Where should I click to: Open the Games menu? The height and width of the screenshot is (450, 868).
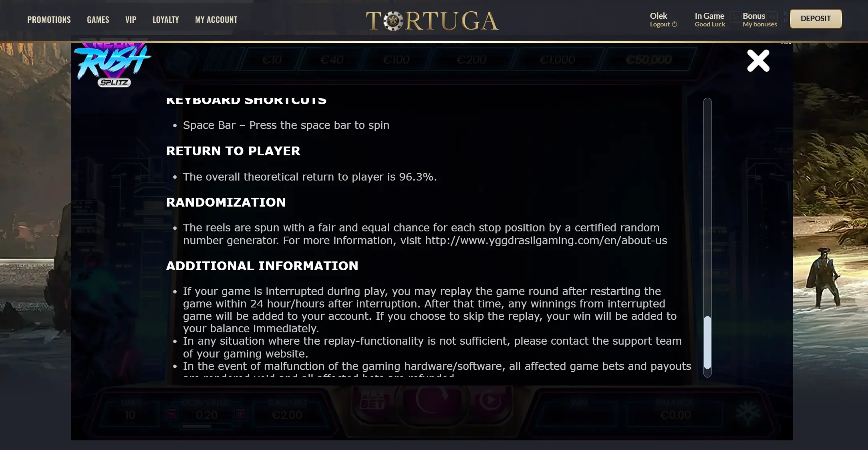98,20
